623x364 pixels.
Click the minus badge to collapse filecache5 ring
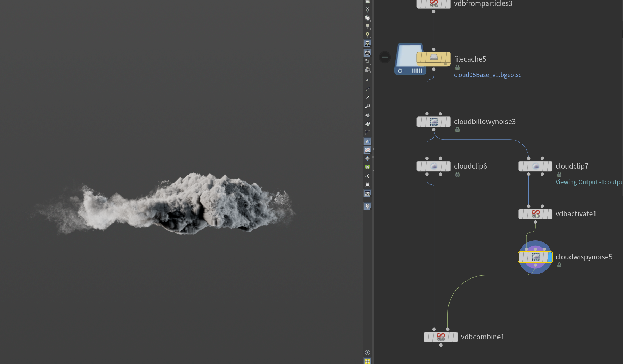tap(385, 57)
